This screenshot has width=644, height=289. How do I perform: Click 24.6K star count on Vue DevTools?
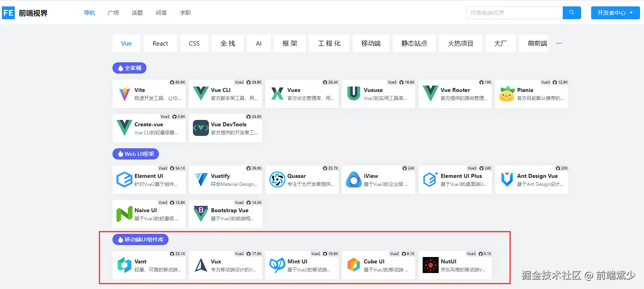tap(257, 117)
